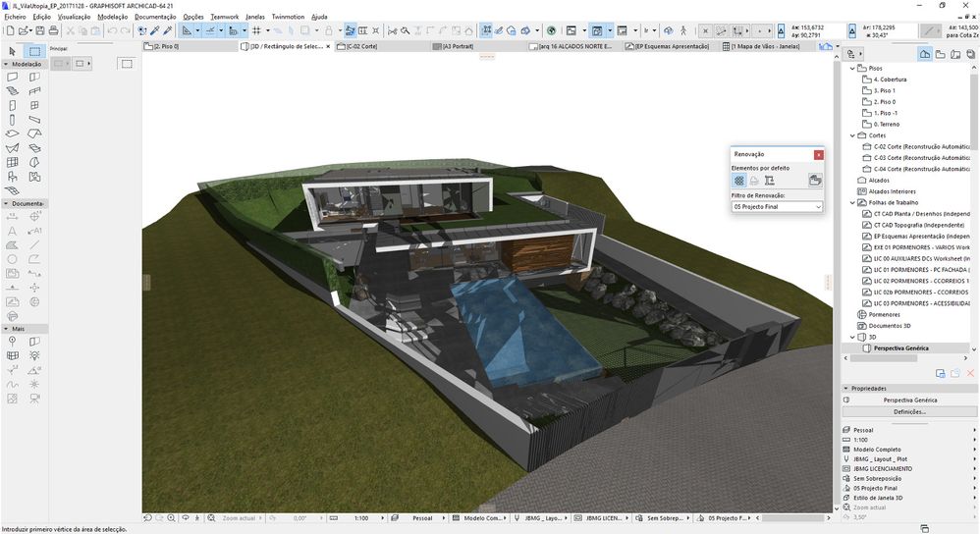
Task: Collapse the Documenta- toolbox section
Action: pos(6,203)
